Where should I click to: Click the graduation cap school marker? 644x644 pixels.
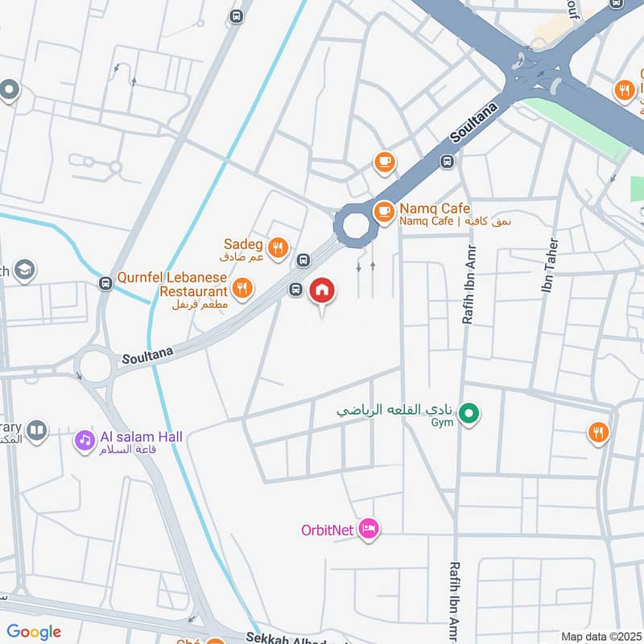coord(25,270)
